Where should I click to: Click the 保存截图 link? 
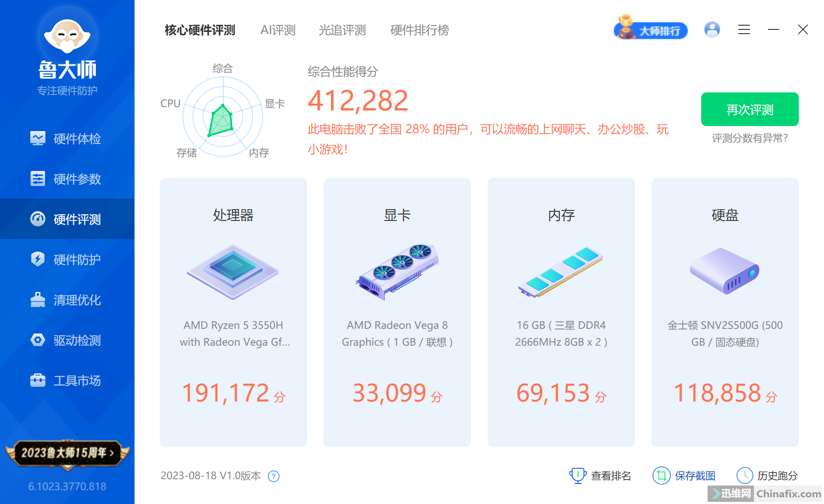695,476
